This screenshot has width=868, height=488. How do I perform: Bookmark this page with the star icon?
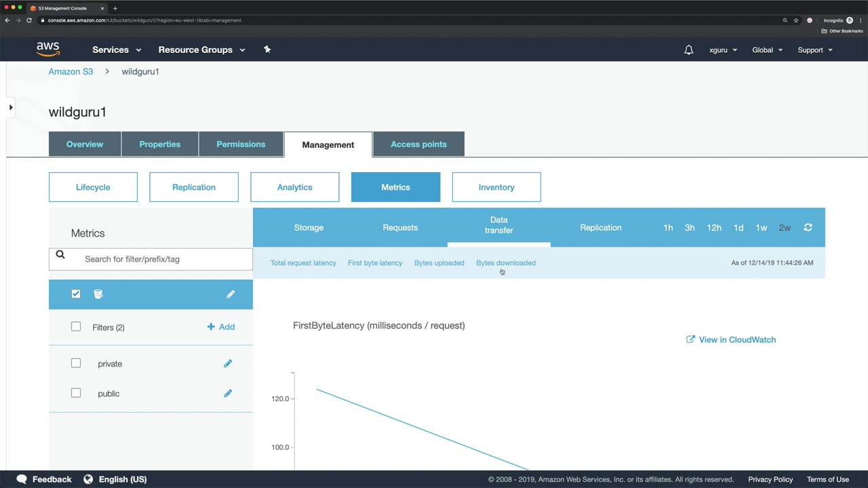tap(796, 20)
